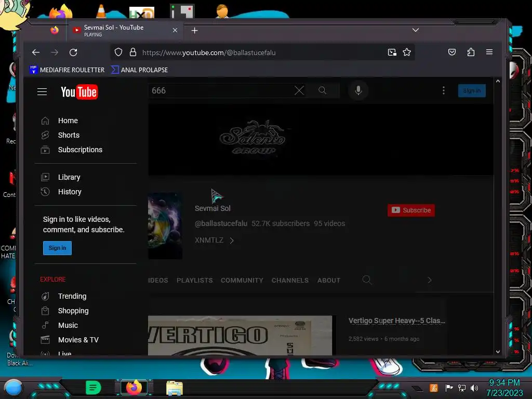Expand channel description XNMTLZ chevron

(x=231, y=241)
